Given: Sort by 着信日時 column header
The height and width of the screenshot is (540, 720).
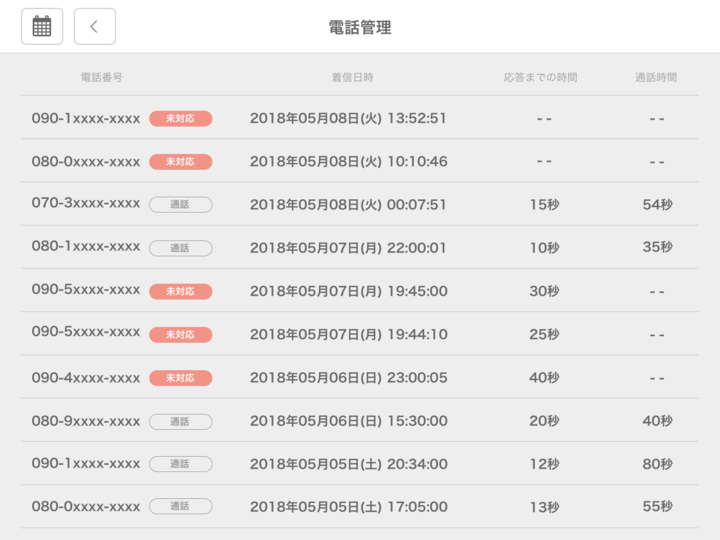Looking at the screenshot, I should [x=353, y=77].
